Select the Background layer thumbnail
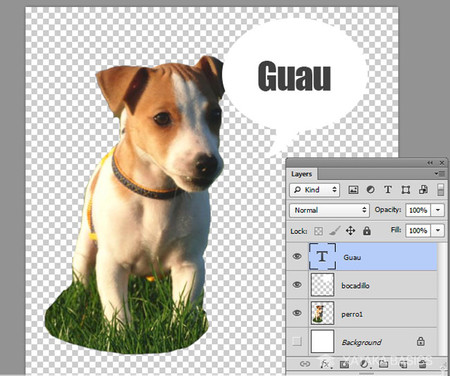Viewport: 450px width, 376px height. pyautogui.click(x=322, y=341)
